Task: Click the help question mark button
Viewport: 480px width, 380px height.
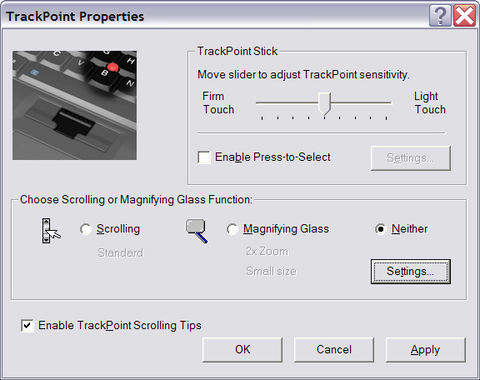Action: point(440,15)
